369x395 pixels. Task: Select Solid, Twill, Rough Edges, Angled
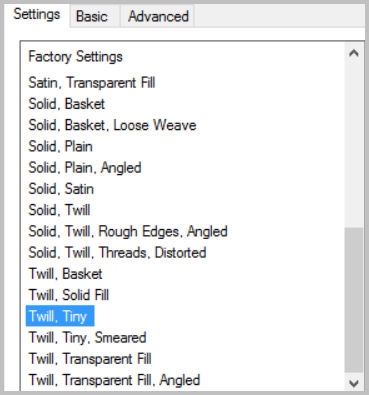128,232
